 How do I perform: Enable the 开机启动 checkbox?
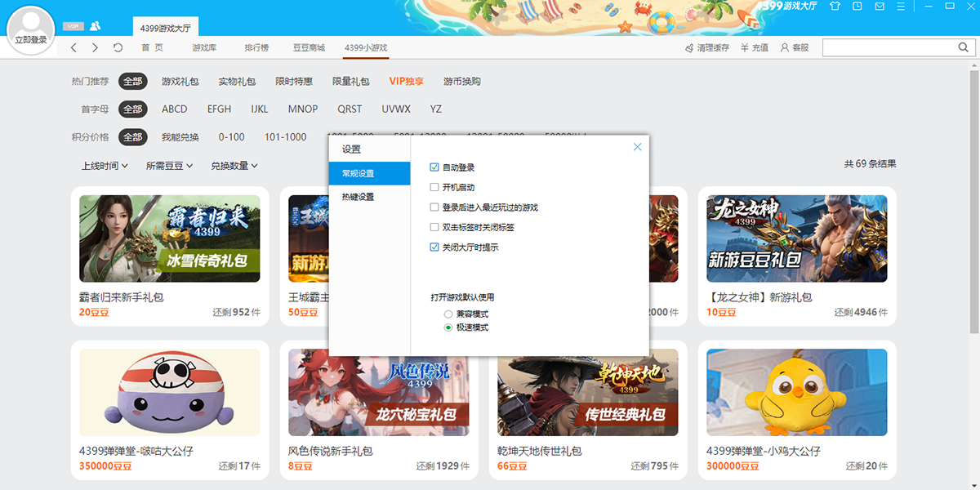[x=434, y=187]
